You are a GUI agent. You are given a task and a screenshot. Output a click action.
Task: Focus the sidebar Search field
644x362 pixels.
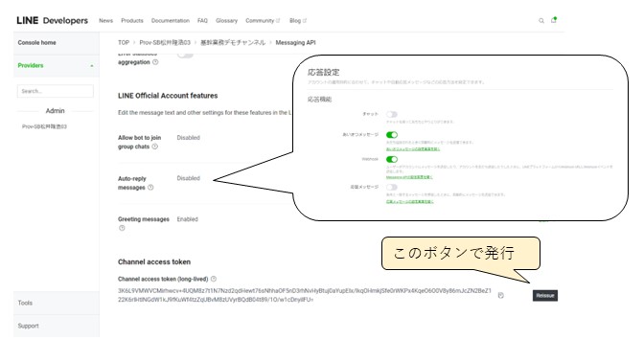click(56, 91)
